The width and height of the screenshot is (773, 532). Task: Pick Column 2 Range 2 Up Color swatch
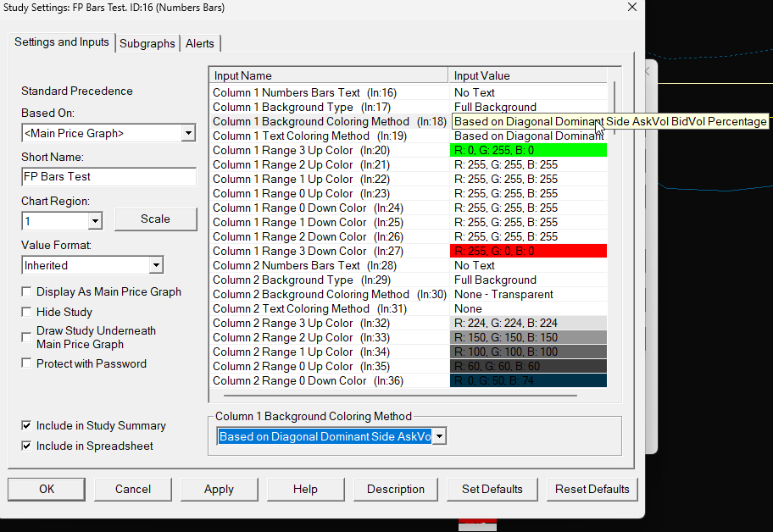pyautogui.click(x=528, y=337)
